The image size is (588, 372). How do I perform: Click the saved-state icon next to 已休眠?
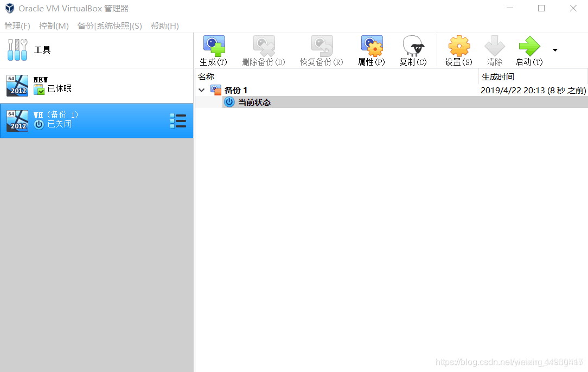pos(39,89)
